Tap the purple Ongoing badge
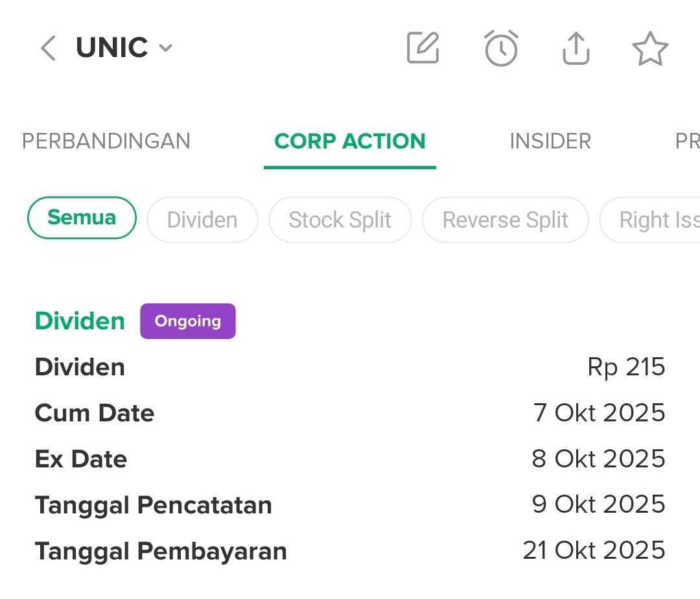Image resolution: width=700 pixels, height=599 pixels. coord(188,321)
